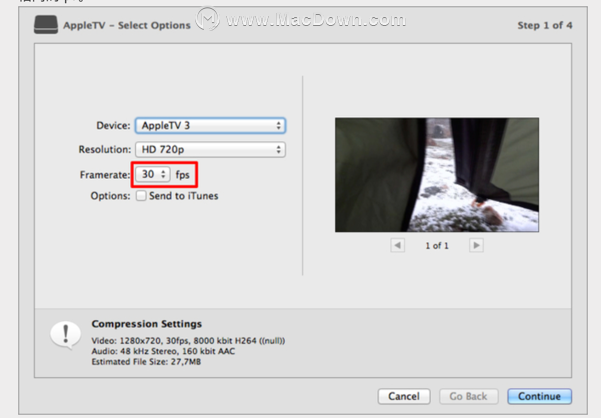Click the video preview thumbnail

coord(437,175)
